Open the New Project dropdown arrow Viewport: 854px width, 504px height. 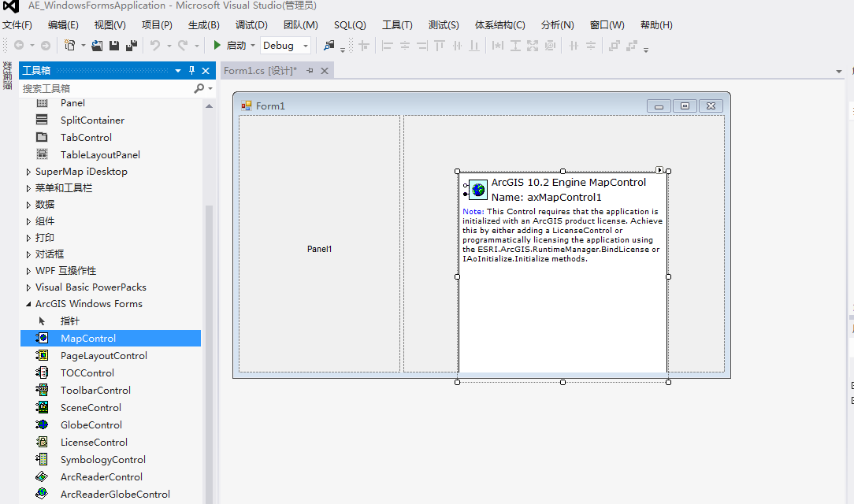84,46
